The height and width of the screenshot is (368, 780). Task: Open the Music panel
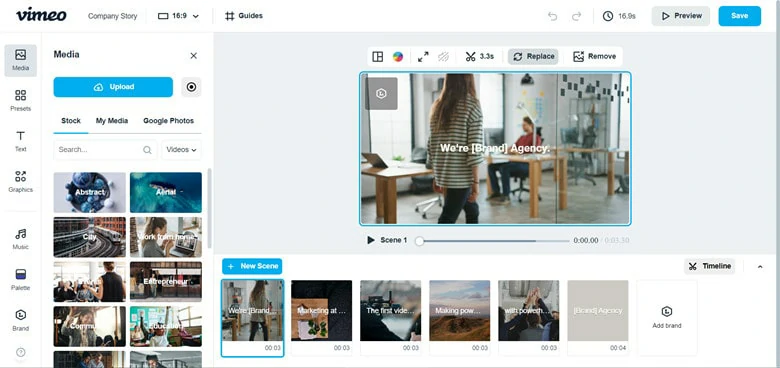[20, 239]
